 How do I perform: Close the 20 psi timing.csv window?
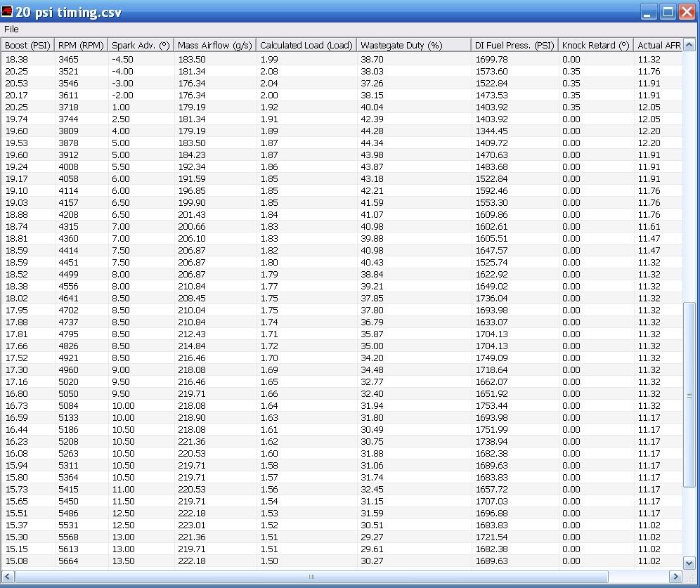pyautogui.click(x=687, y=12)
